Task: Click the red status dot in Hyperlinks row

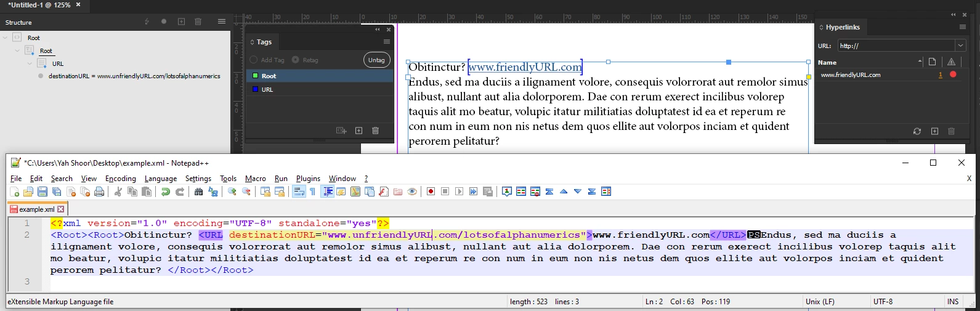Action: [953, 75]
